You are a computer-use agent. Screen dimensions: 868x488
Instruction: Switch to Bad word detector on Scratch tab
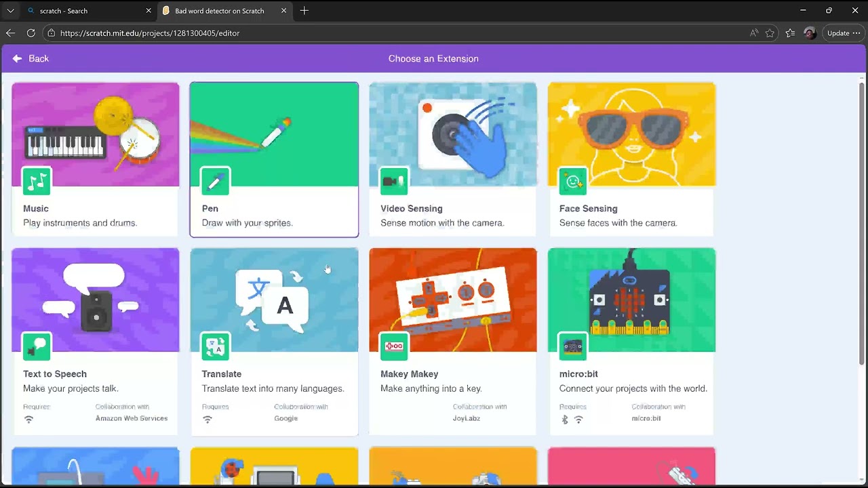pyautogui.click(x=224, y=11)
